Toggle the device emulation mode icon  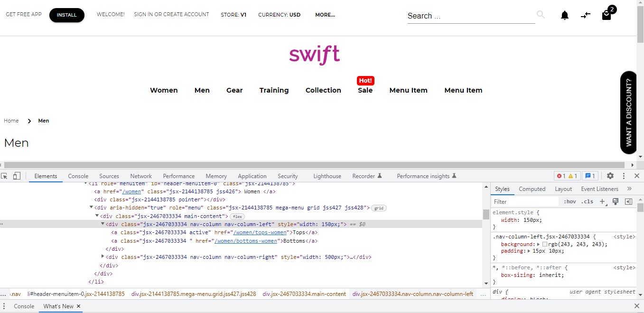click(x=17, y=176)
